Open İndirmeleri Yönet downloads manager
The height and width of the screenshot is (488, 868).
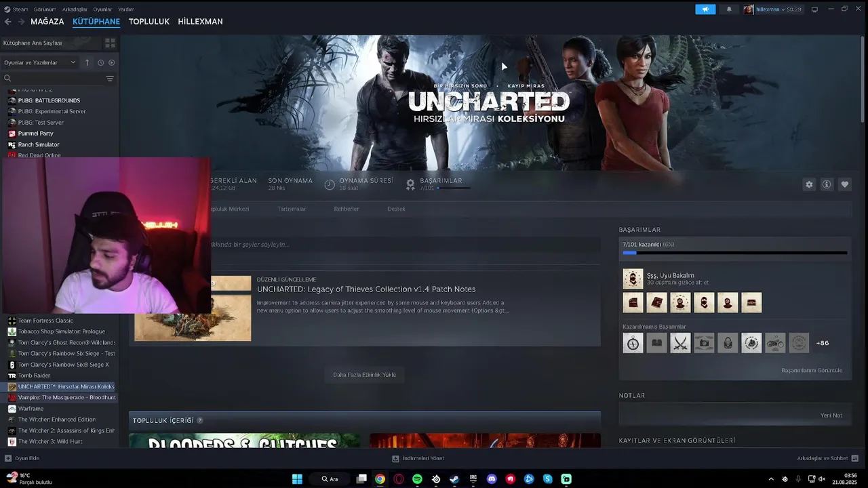[x=418, y=458]
